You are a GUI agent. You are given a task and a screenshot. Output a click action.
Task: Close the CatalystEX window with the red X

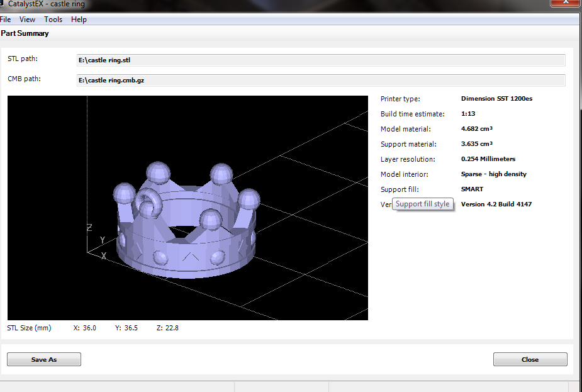coord(566,3)
